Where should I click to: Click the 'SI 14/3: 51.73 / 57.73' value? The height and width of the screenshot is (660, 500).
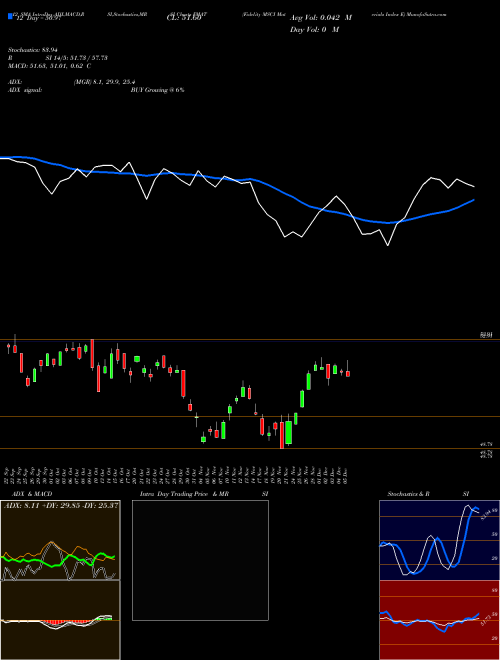[77, 58]
